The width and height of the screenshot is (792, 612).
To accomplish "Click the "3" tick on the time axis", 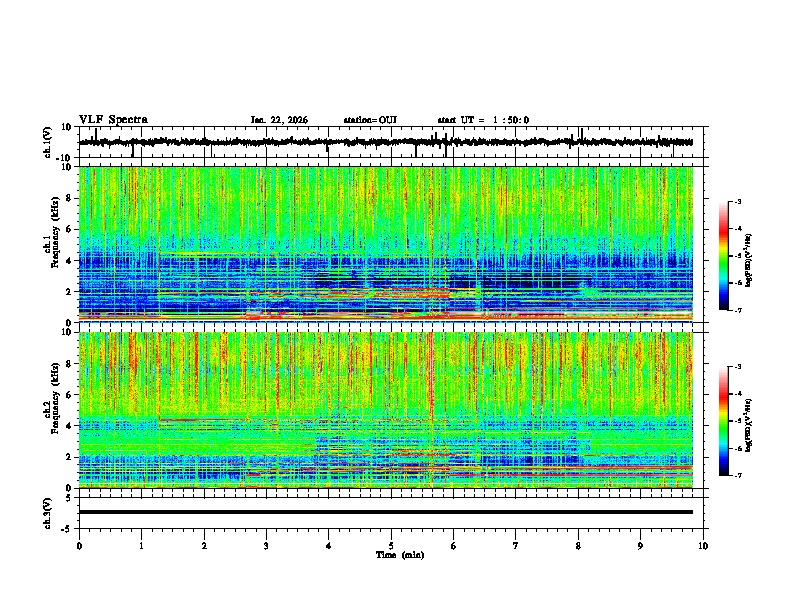I will tap(266, 546).
